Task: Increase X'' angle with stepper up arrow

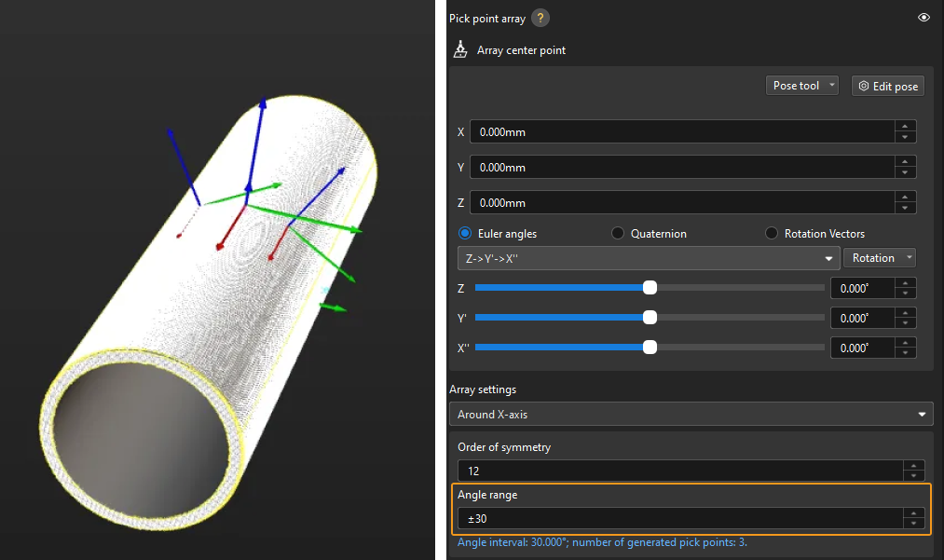Action: (x=905, y=342)
